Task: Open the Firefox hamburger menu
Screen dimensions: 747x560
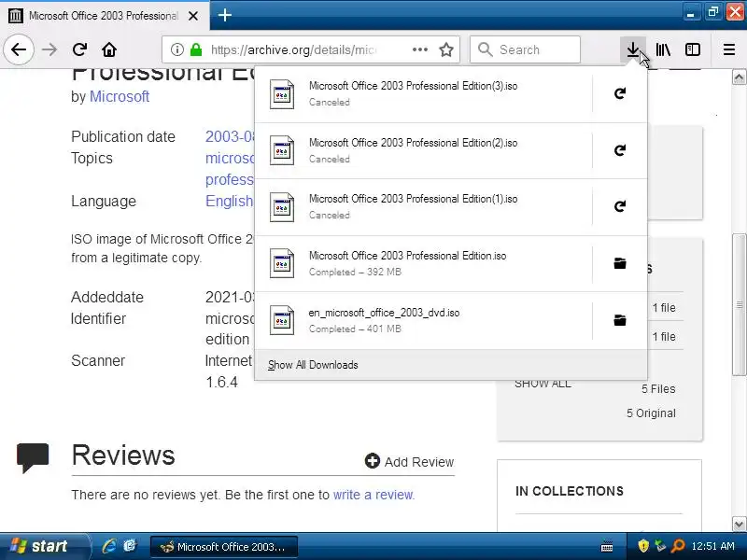Action: pyautogui.click(x=729, y=49)
